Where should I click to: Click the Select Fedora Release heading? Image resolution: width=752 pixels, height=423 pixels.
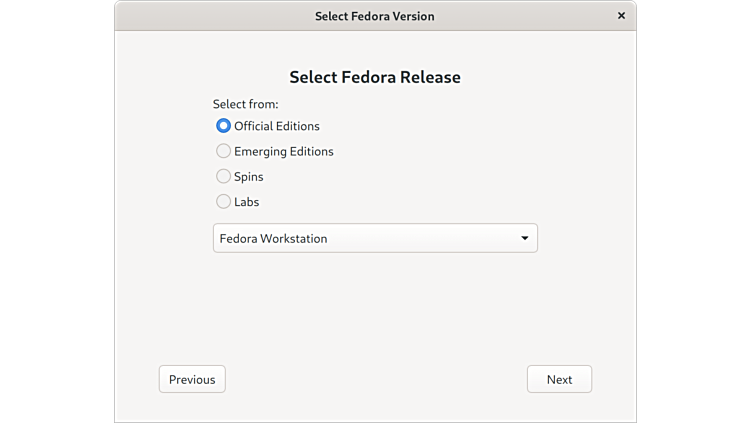click(375, 77)
